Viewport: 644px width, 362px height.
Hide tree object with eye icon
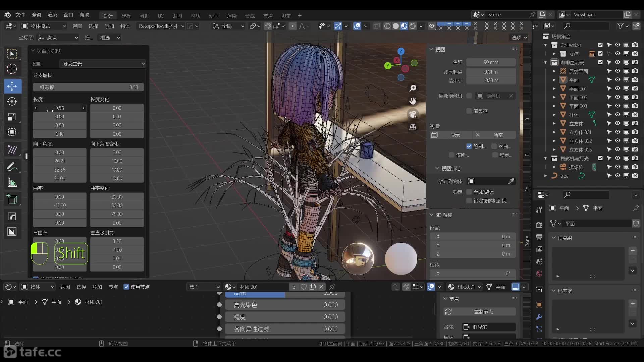point(618,176)
